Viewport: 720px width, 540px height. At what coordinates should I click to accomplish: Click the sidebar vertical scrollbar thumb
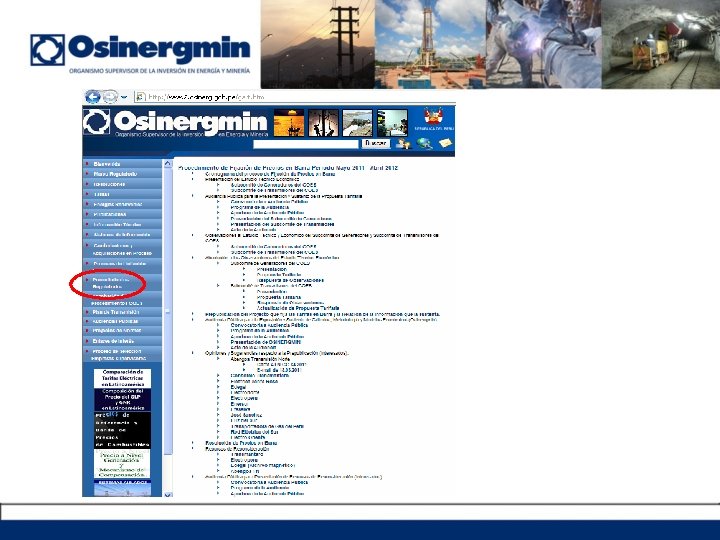[x=168, y=311]
